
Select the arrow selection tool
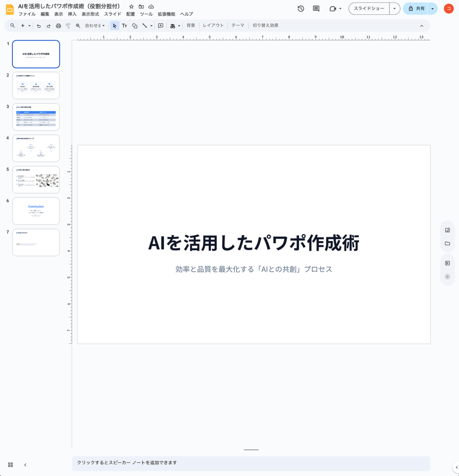pos(114,26)
